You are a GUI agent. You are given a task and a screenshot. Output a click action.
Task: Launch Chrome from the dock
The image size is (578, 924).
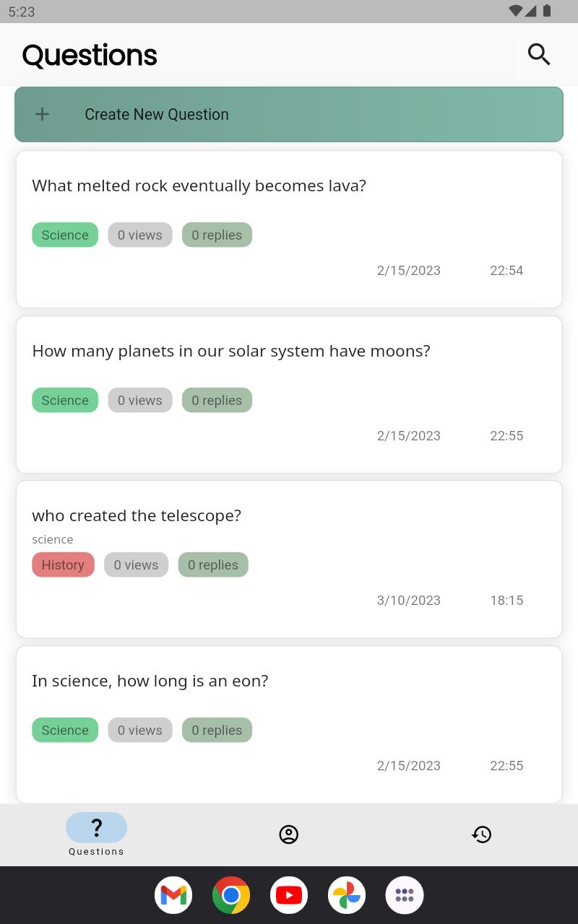pos(231,895)
